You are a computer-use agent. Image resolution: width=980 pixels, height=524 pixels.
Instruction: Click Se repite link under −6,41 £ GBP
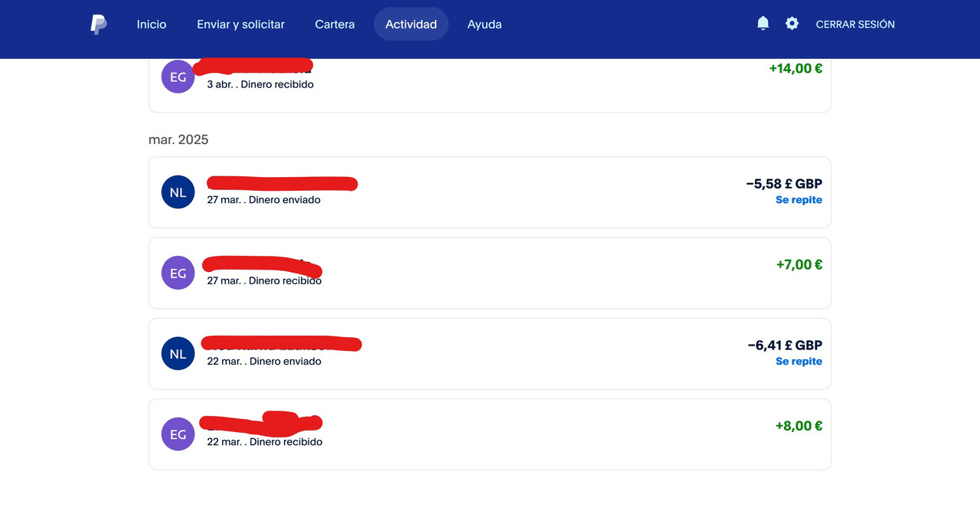799,362
